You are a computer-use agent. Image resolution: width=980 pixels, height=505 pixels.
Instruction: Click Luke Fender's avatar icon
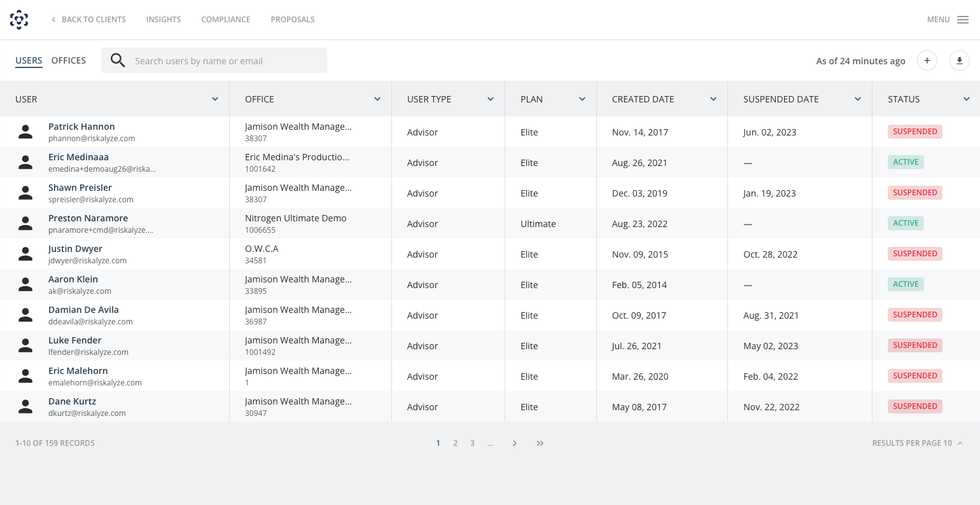pos(25,345)
